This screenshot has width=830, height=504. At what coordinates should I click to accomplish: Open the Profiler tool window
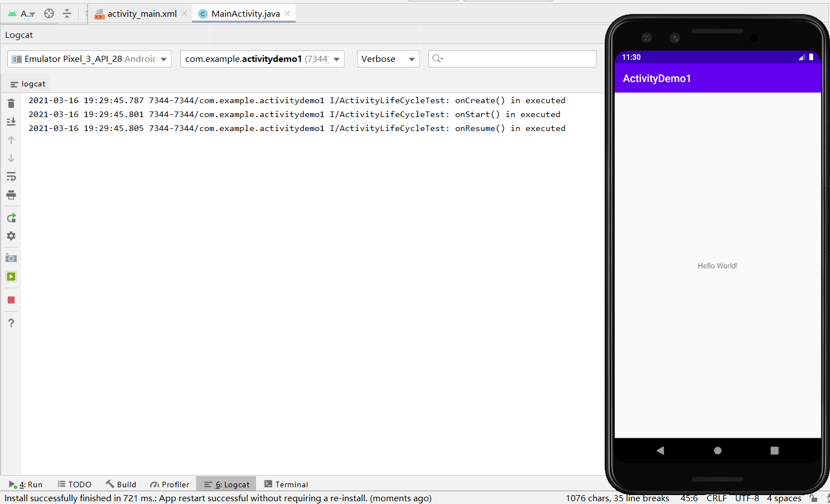pos(170,484)
